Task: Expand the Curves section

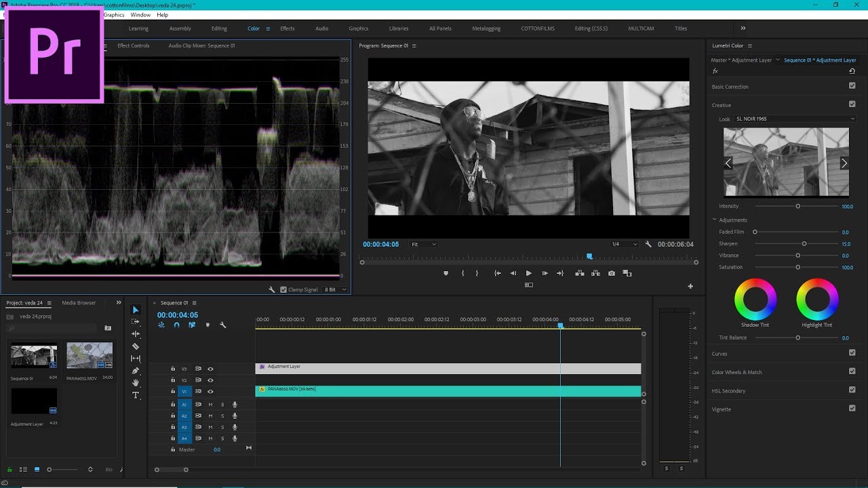Action: tap(719, 354)
